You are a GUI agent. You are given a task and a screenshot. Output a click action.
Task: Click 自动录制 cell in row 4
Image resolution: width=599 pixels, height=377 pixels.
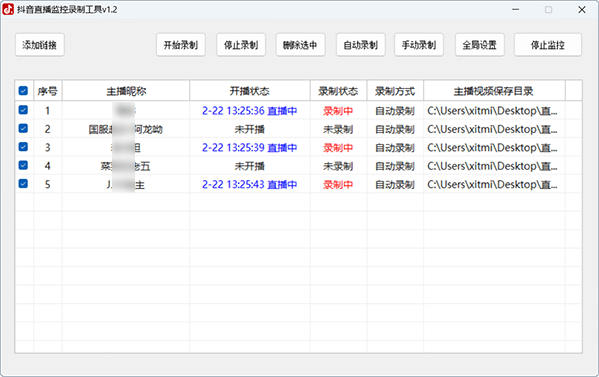(395, 166)
